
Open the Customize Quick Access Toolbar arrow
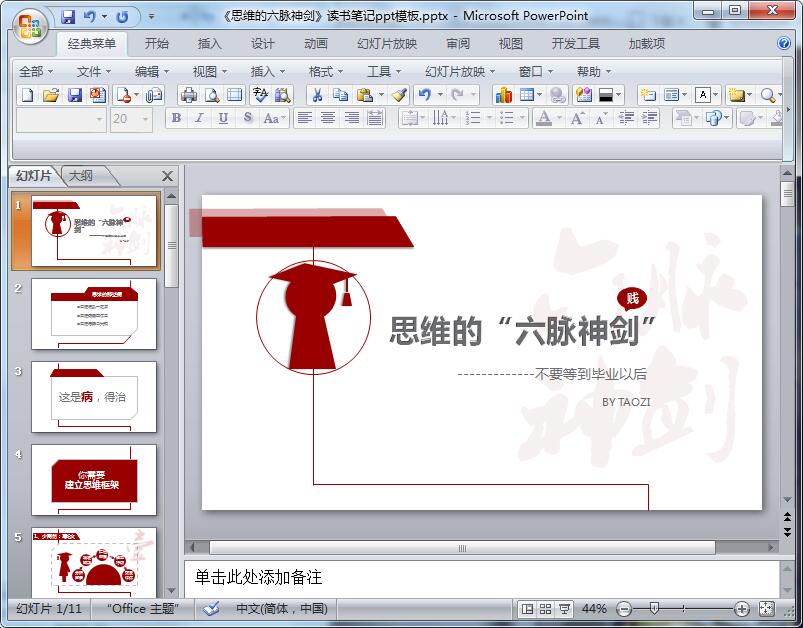152,17
